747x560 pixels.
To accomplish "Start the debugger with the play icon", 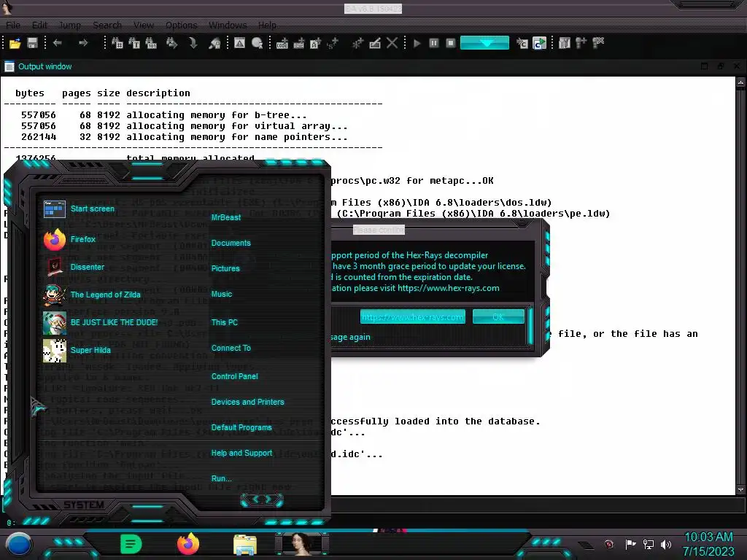I will (417, 43).
